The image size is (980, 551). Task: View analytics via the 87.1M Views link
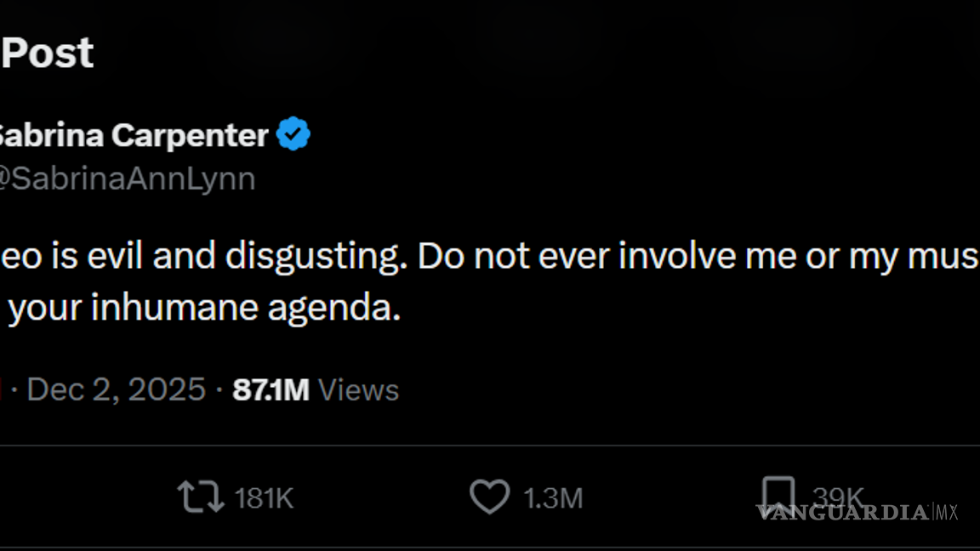click(315, 389)
